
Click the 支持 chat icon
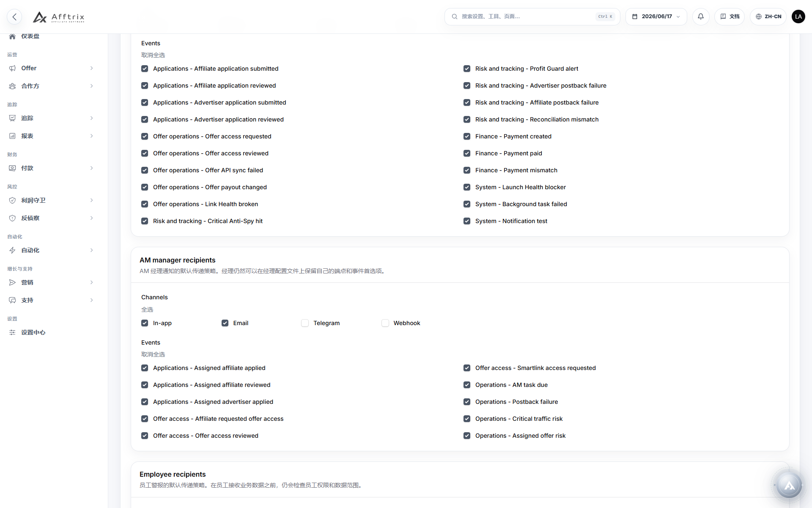[x=12, y=300]
